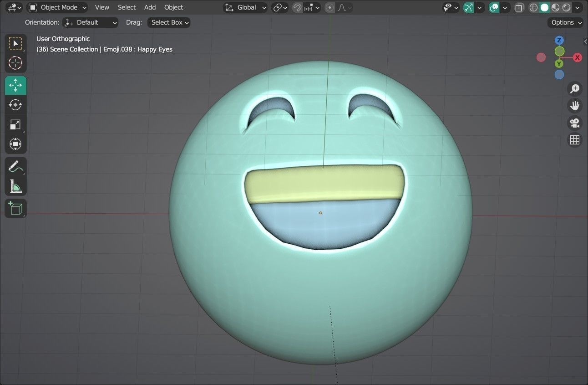Pick the Add Cube tool
The image size is (588, 385).
click(15, 208)
